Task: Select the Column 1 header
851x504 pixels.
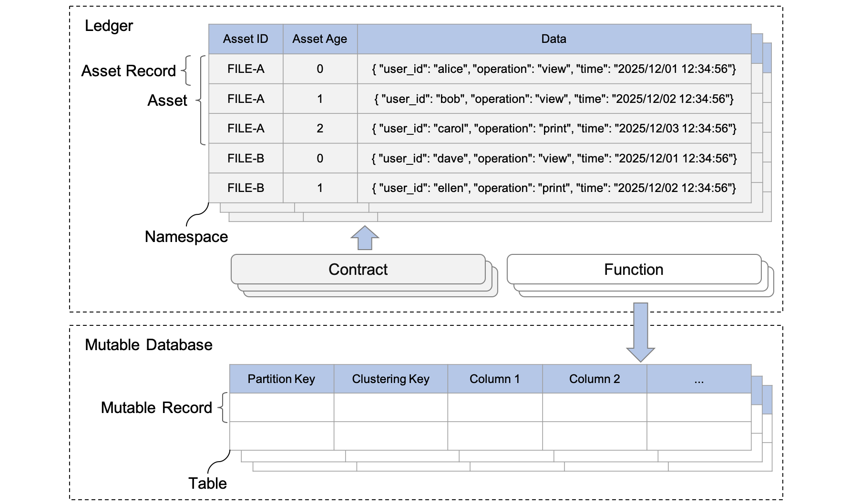Action: pos(494,379)
